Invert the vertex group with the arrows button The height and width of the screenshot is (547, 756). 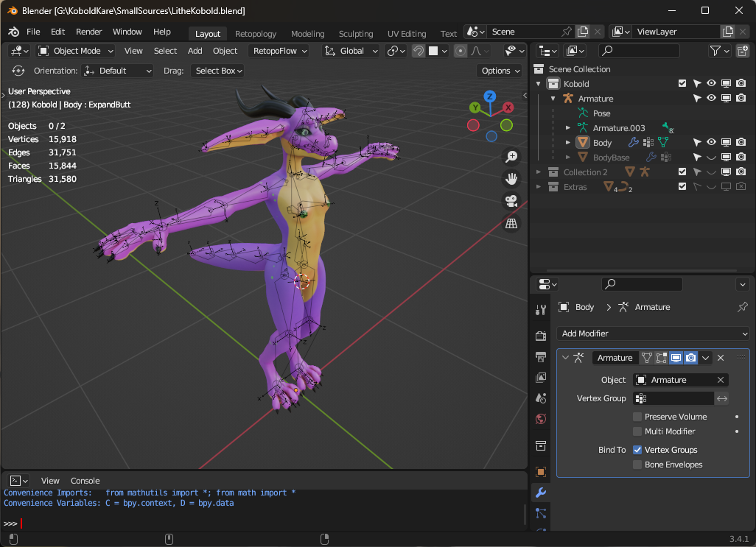pyautogui.click(x=722, y=398)
